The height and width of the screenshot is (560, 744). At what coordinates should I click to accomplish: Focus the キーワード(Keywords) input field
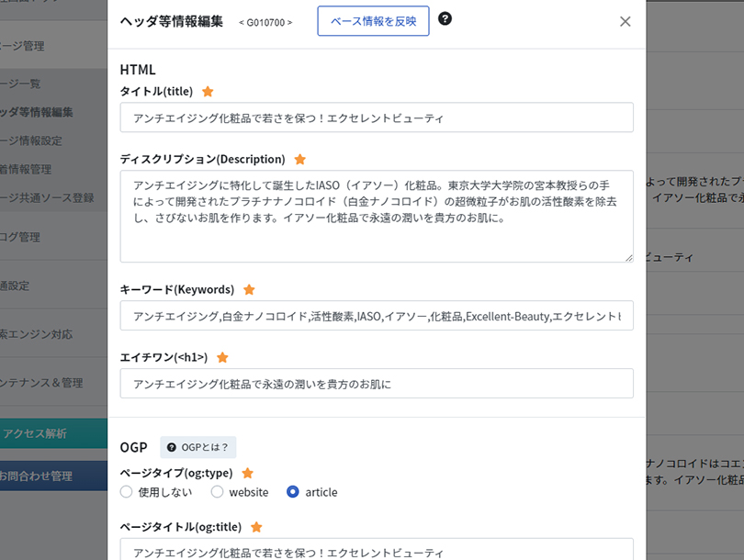click(377, 315)
